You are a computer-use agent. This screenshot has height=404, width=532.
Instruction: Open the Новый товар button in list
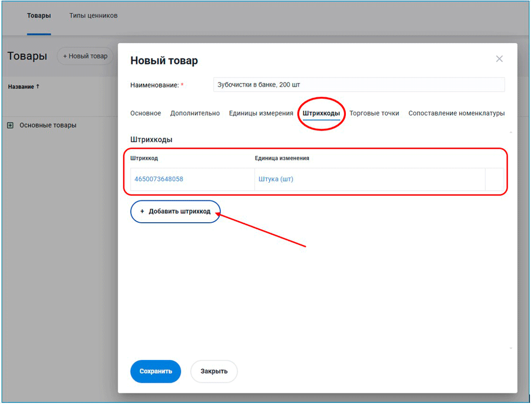point(85,56)
